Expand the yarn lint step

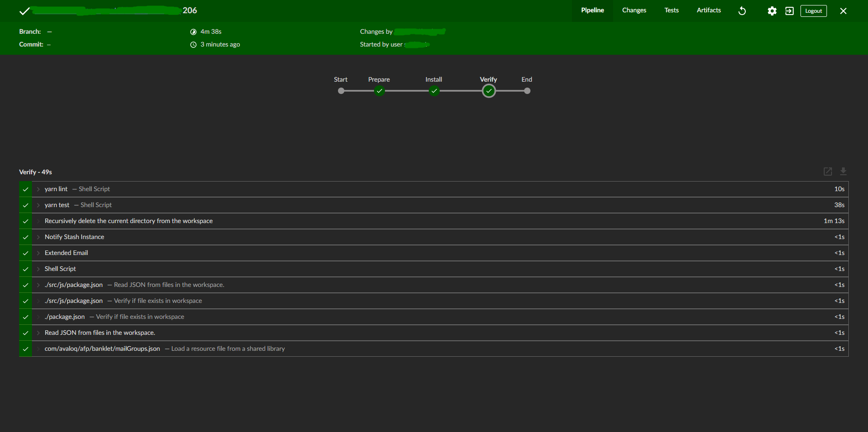coord(56,189)
